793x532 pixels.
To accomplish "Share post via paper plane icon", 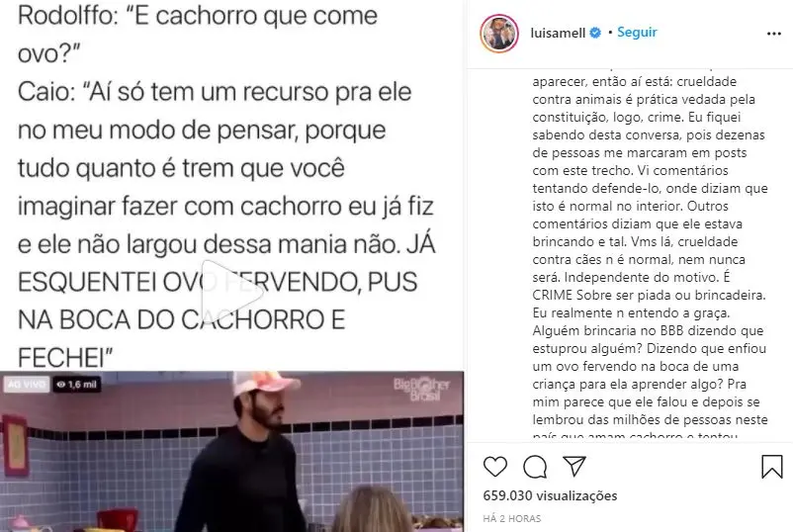I will point(574,466).
